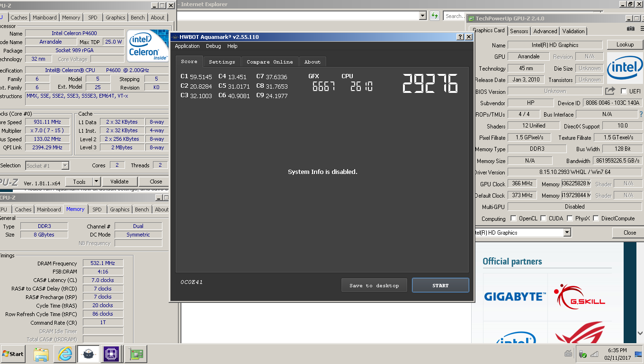The image size is (644, 364).
Task: Click the Close button in CPU-Z
Action: coord(156,182)
